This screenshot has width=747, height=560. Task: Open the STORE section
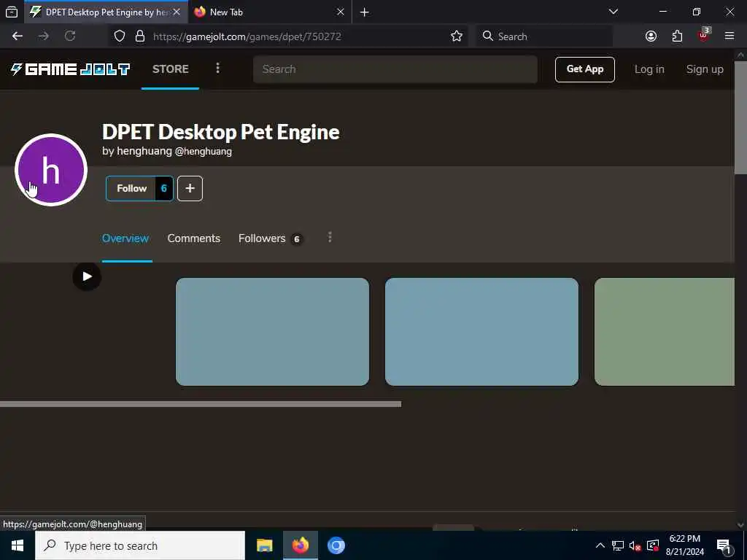click(x=170, y=69)
